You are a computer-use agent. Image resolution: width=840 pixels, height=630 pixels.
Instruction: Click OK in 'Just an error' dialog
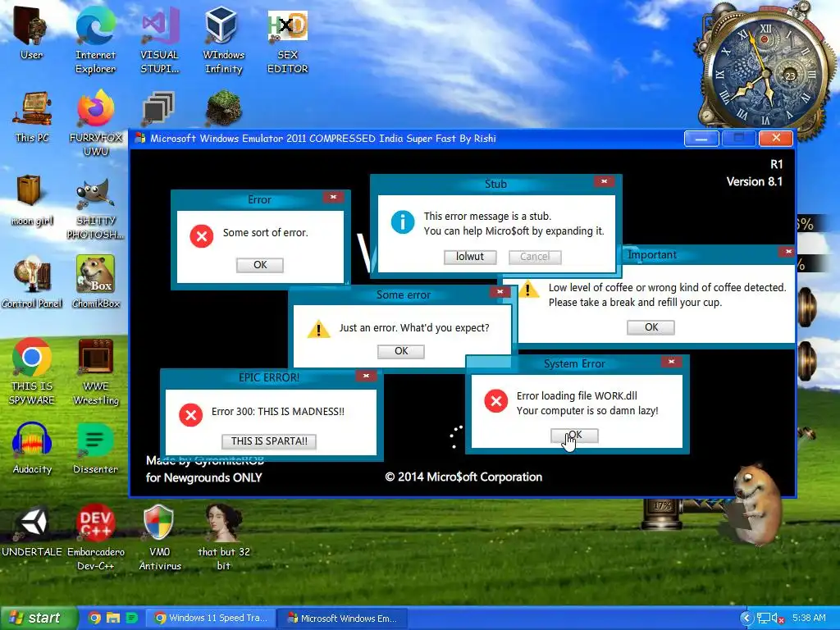tap(401, 351)
